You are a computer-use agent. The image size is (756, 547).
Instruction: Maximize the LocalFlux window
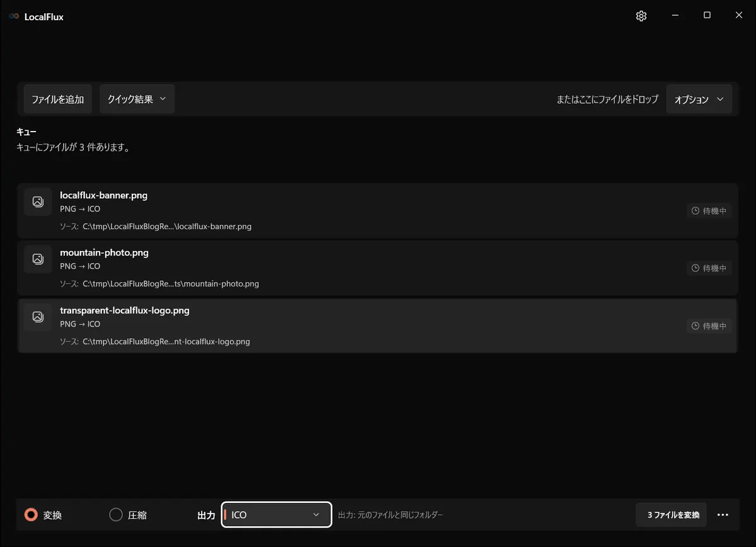click(707, 16)
